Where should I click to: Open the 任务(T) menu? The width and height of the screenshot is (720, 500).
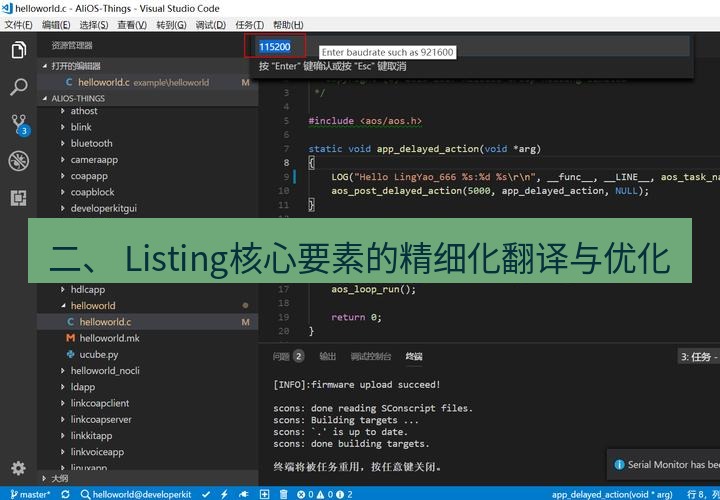pos(249,25)
